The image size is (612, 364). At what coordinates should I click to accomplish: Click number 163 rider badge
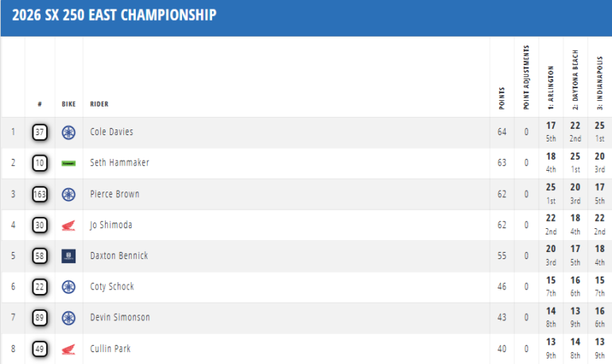click(40, 194)
